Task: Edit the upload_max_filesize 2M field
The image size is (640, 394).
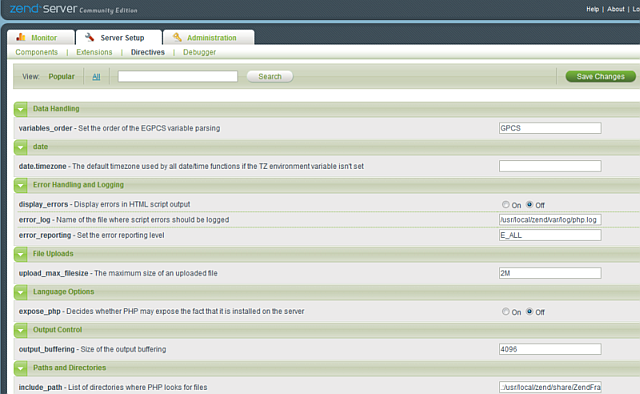Action: [550, 273]
